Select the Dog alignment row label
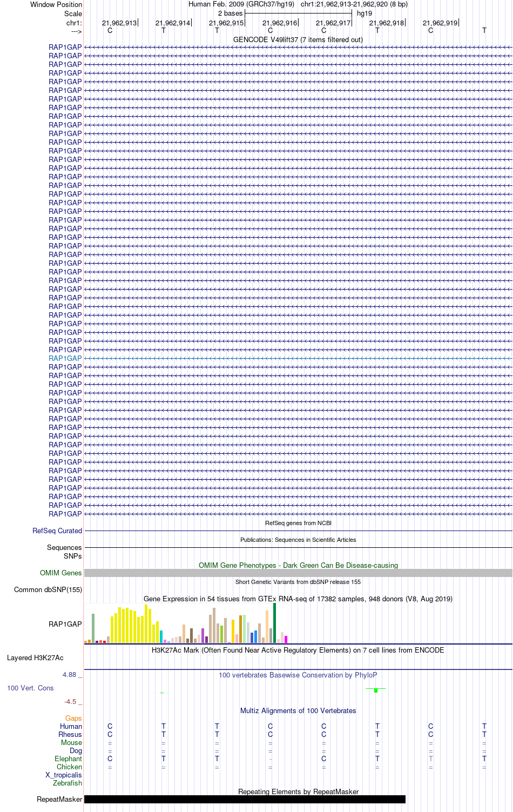513x812 pixels. coord(76,751)
